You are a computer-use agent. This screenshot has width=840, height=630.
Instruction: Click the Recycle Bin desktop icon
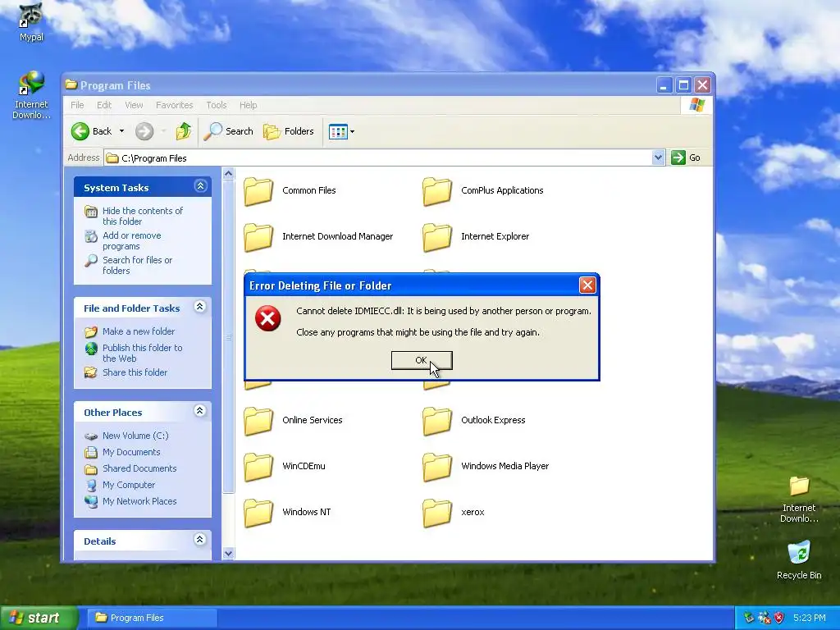coord(799,559)
